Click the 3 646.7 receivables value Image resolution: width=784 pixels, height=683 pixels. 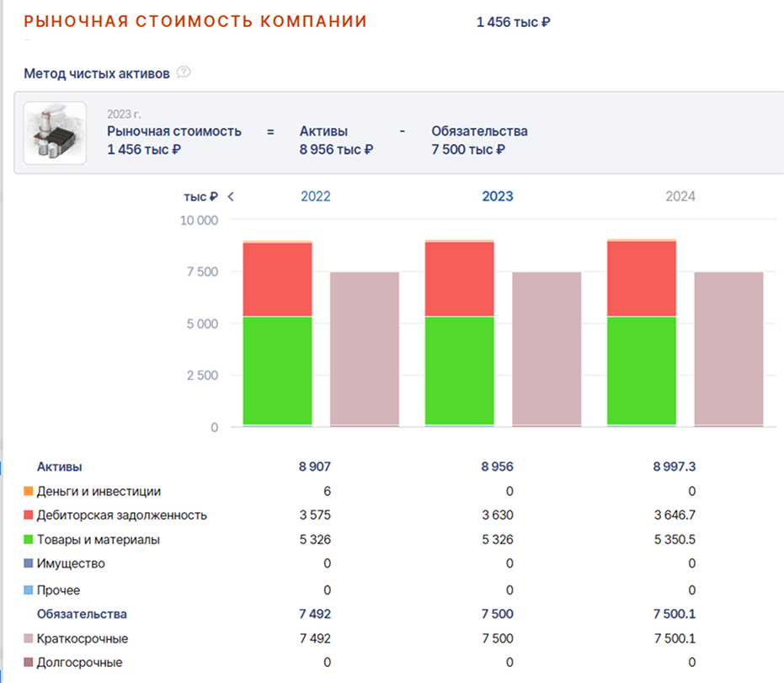pyautogui.click(x=675, y=515)
